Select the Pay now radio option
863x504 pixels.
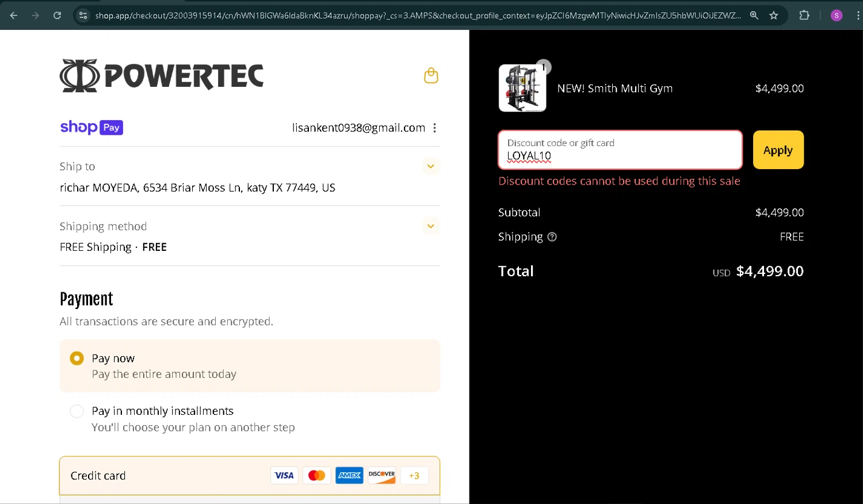(x=77, y=358)
